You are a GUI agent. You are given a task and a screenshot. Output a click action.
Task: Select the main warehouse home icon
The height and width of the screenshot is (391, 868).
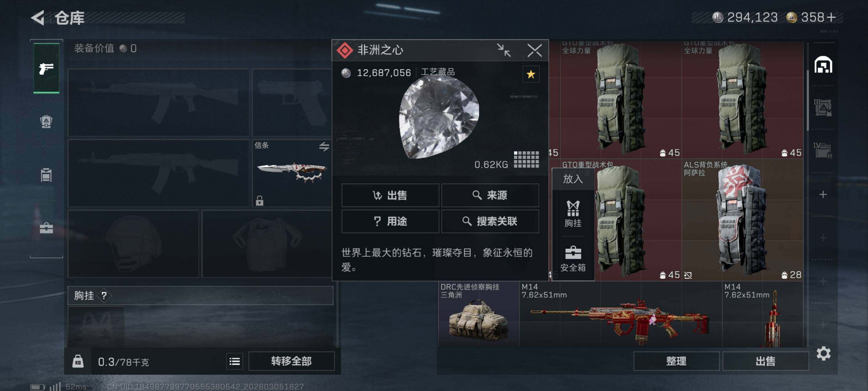(x=823, y=64)
